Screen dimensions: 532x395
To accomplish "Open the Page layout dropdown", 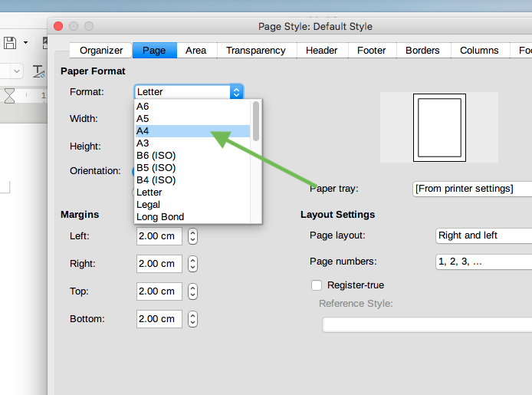I will (483, 235).
